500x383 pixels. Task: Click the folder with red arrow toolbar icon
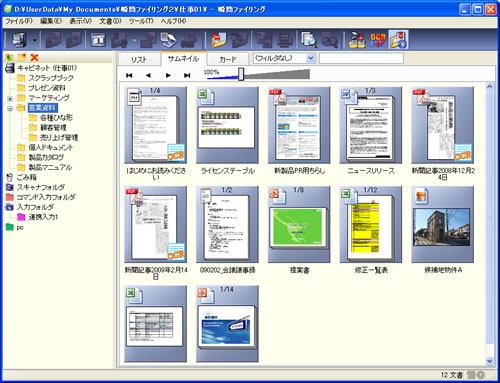[x=219, y=40]
